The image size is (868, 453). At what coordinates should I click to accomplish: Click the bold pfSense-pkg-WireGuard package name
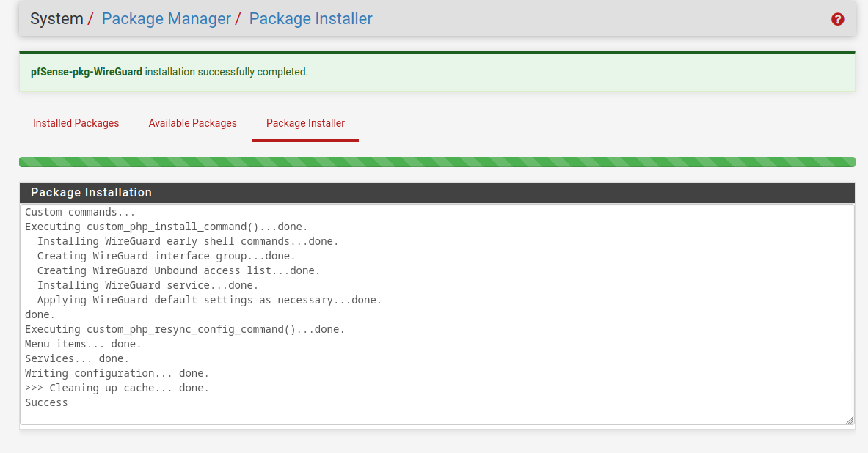tap(87, 72)
